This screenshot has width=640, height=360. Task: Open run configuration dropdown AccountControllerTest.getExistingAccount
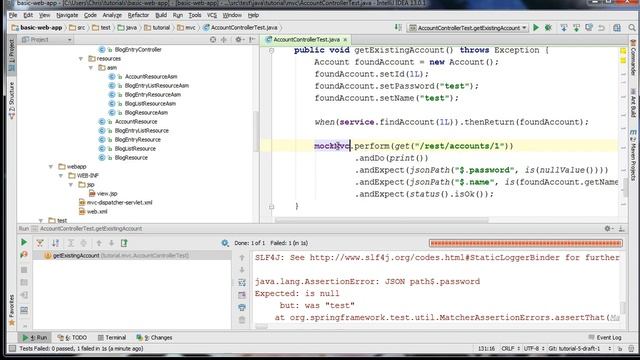coord(468,28)
